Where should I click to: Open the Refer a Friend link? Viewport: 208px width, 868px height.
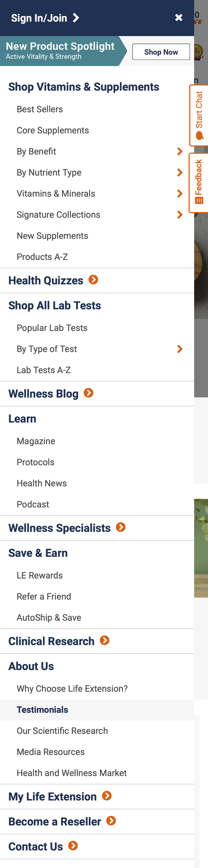coord(44,596)
